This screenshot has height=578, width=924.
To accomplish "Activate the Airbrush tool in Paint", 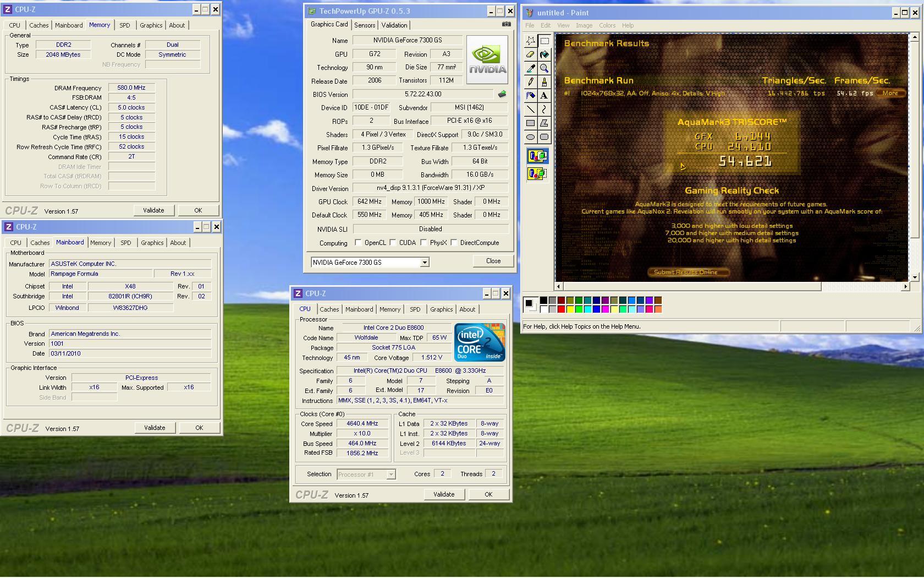I will tap(530, 96).
